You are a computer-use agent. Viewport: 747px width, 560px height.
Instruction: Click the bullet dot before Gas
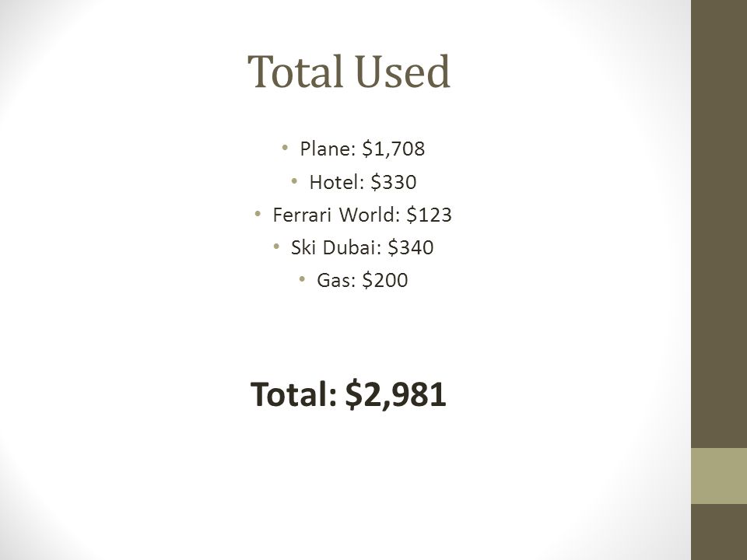302,278
